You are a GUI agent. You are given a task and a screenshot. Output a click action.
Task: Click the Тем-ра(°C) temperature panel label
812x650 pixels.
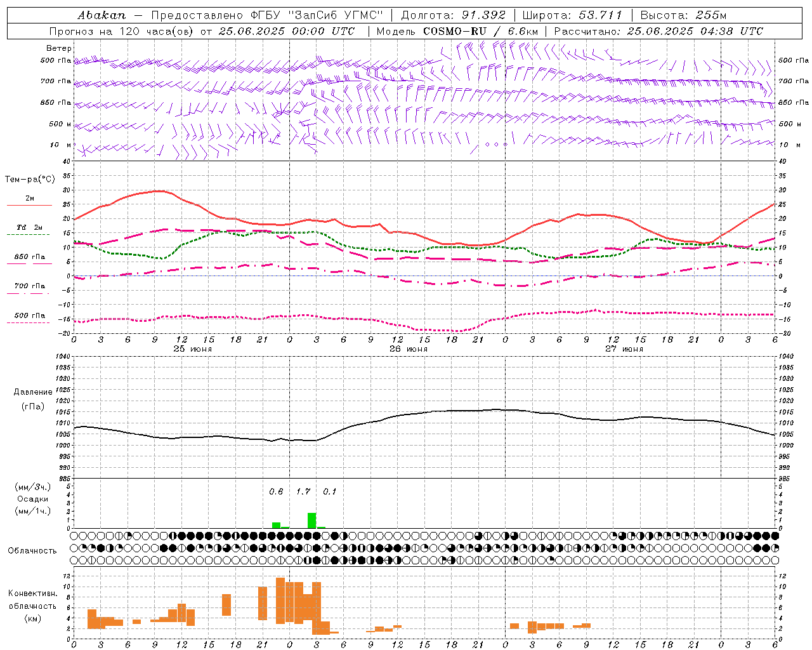pyautogui.click(x=30, y=180)
